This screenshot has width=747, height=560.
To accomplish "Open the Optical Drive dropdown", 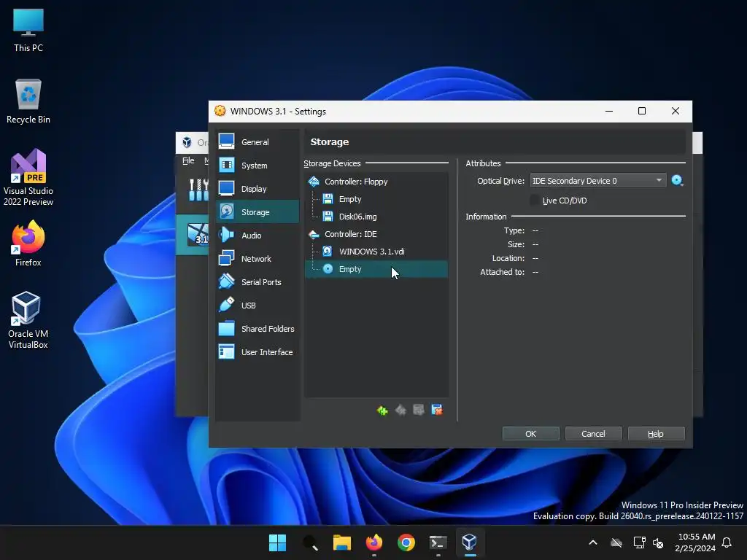I will click(x=598, y=181).
